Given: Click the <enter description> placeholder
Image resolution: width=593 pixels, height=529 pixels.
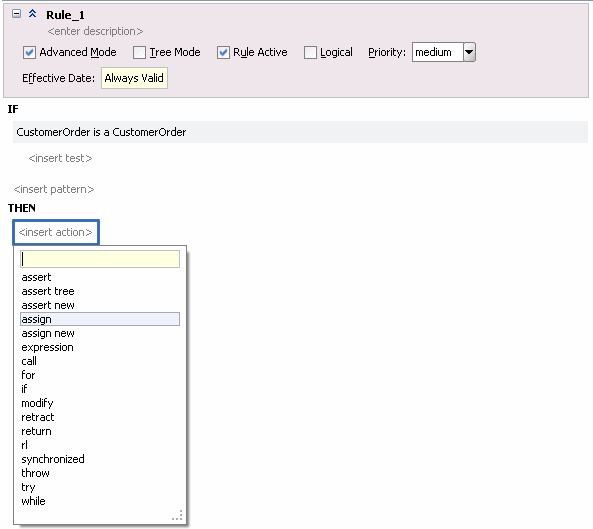Looking at the screenshot, I should (95, 31).
